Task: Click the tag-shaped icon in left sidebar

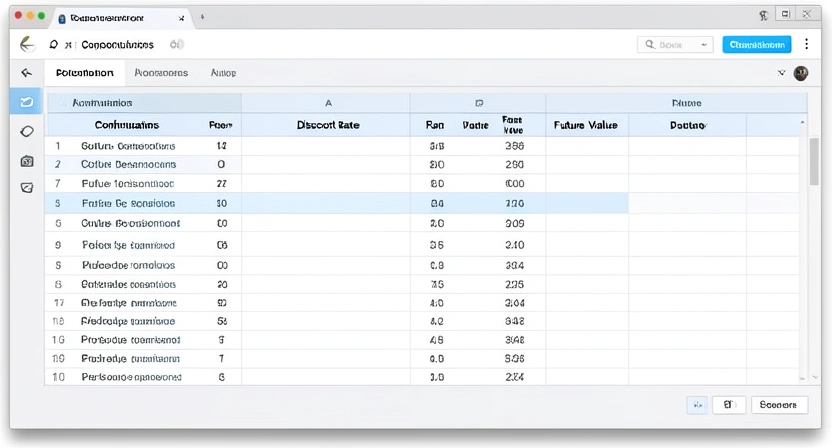Action: (27, 131)
